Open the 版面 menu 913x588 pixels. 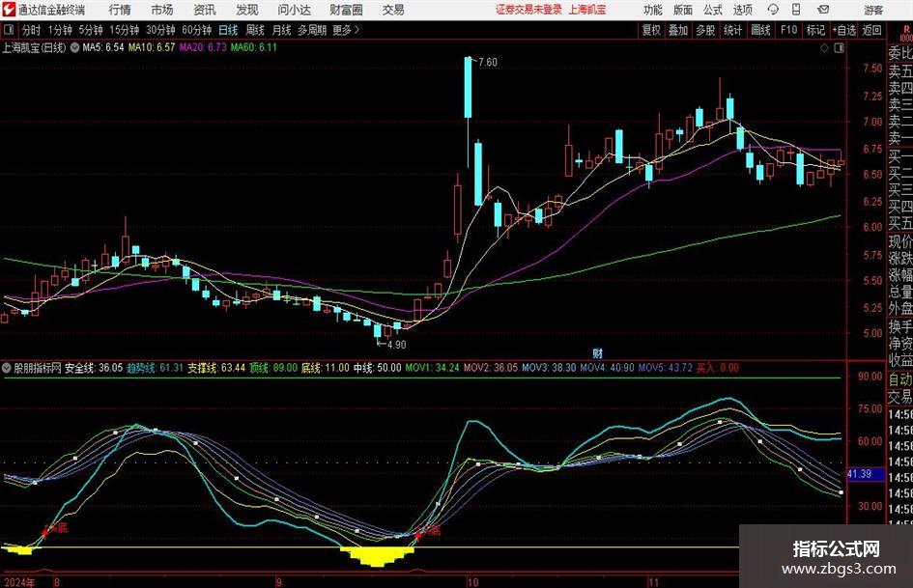tap(682, 10)
